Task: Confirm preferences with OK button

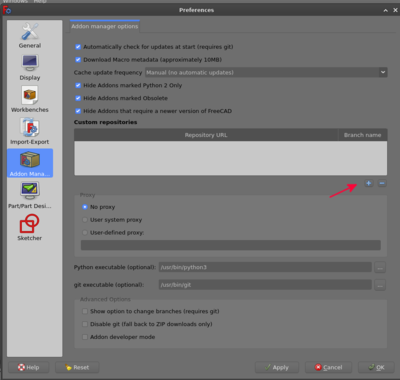Action: [x=377, y=367]
